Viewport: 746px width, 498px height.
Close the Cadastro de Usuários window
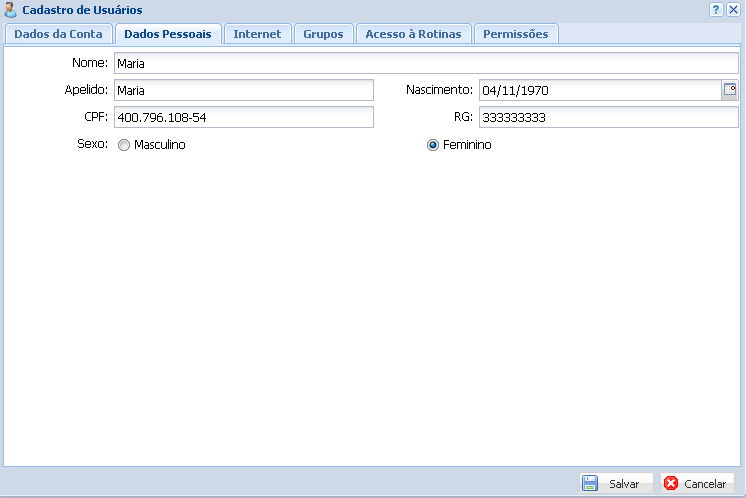tap(734, 9)
